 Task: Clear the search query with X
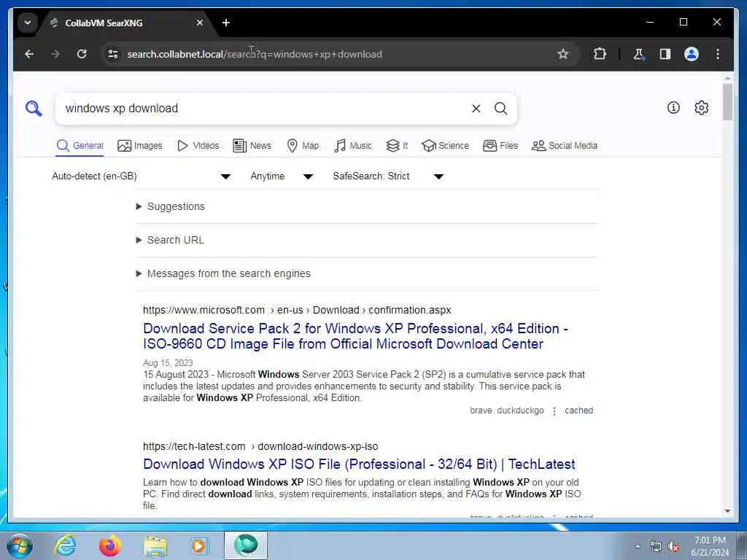pyautogui.click(x=476, y=109)
